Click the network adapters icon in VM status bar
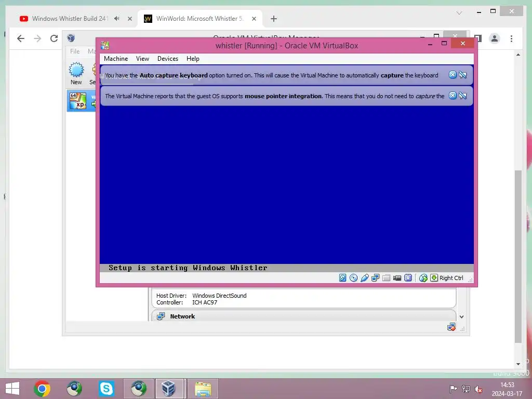The image size is (532, 399). pyautogui.click(x=375, y=278)
